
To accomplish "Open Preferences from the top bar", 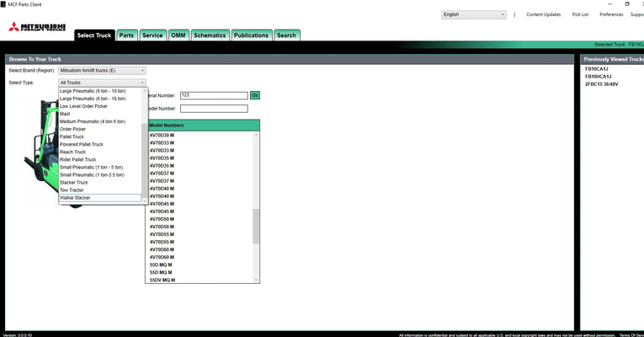I will (x=611, y=14).
